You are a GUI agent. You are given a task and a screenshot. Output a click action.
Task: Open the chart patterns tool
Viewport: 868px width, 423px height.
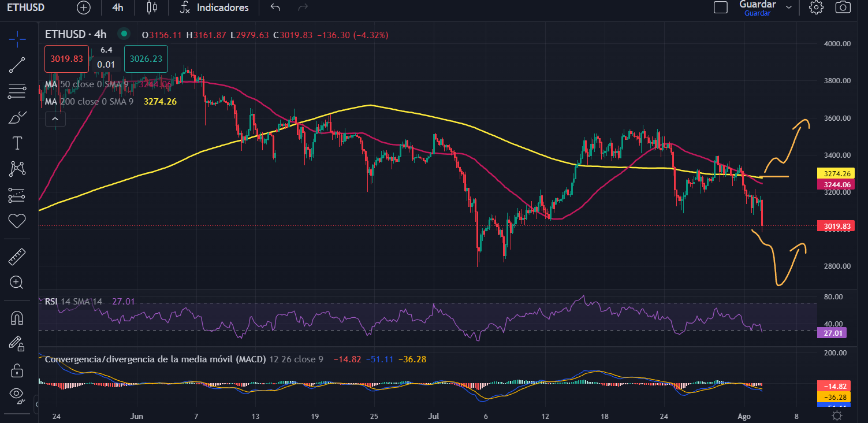17,169
